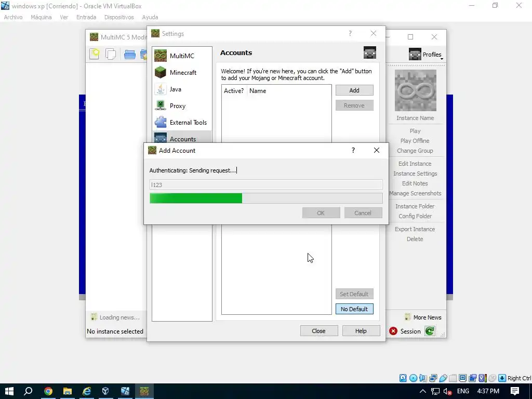Open the View Instance Folder toolbar icon
The height and width of the screenshot is (399, 532).
pyautogui.click(x=129, y=54)
